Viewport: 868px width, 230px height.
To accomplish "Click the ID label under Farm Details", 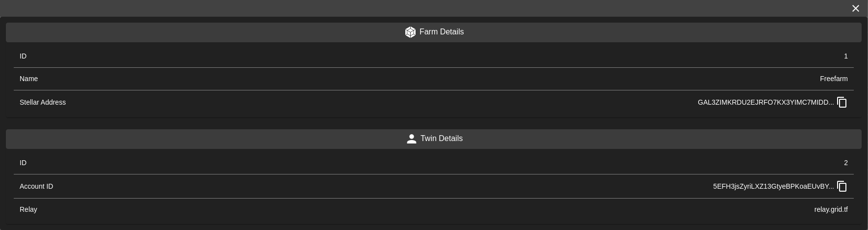I will pos(23,56).
